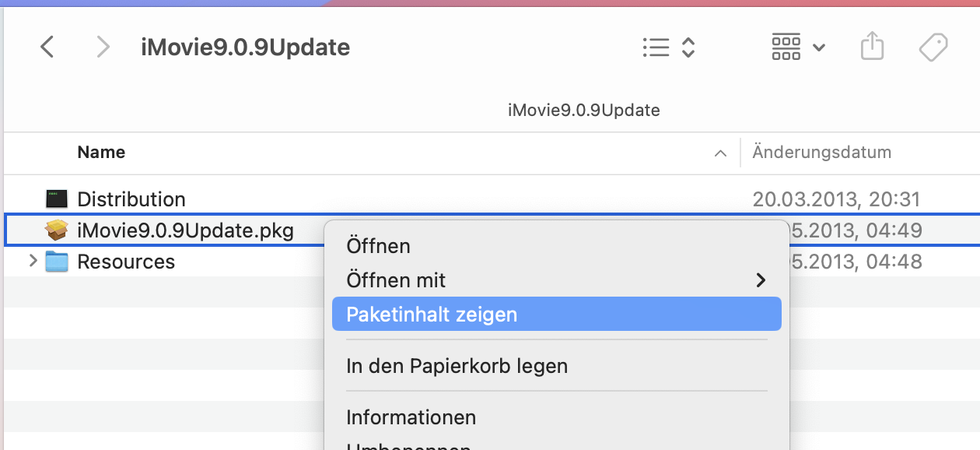The image size is (980, 450).
Task: Toggle sort direction arrow in Name column
Action: click(x=720, y=153)
